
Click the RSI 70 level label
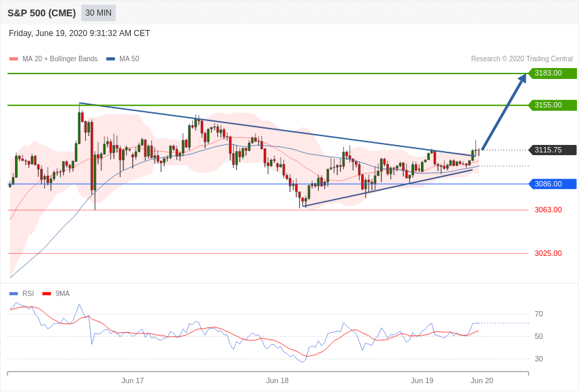(539, 314)
